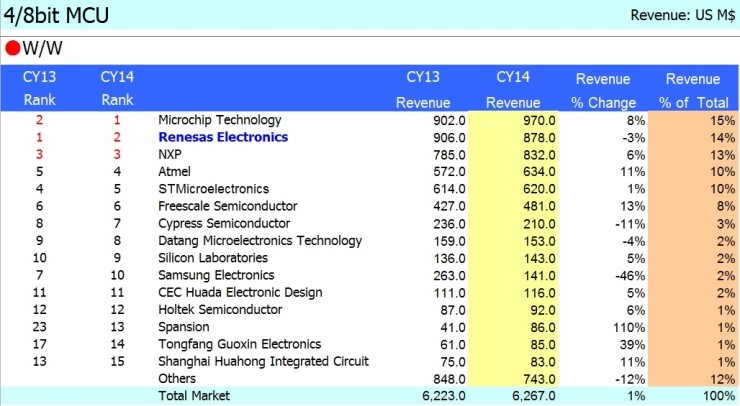
Task: Click Atmel CY14 revenue '634.0'
Action: click(x=539, y=172)
